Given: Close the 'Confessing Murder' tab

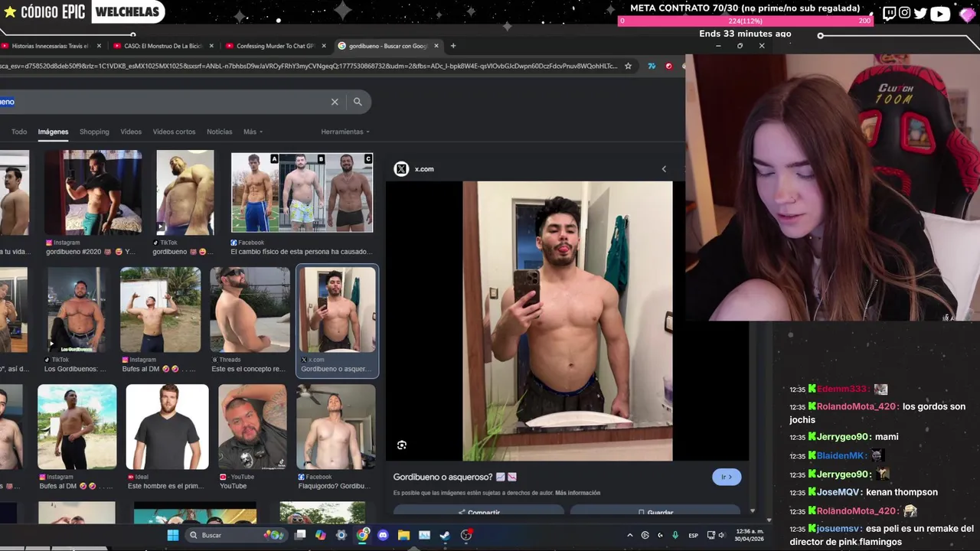Looking at the screenshot, I should coord(324,46).
